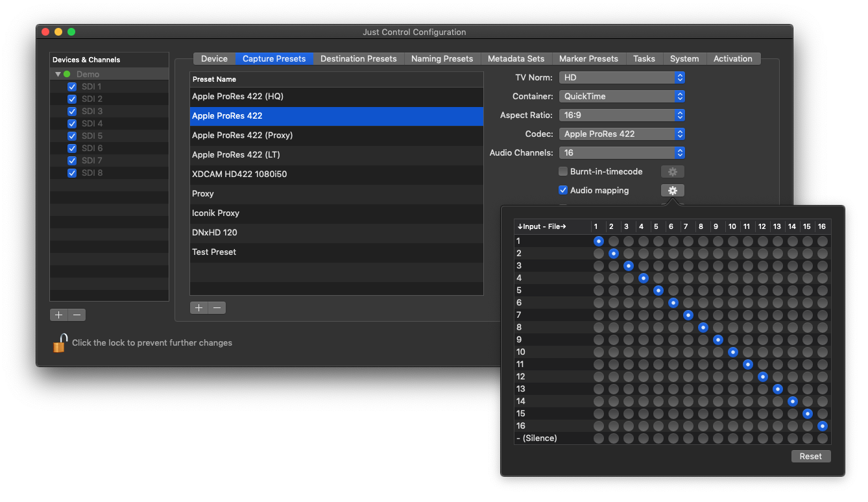Enable Burnt-in-timecode checkbox
Viewport: 868px width, 502px height.
coord(563,172)
